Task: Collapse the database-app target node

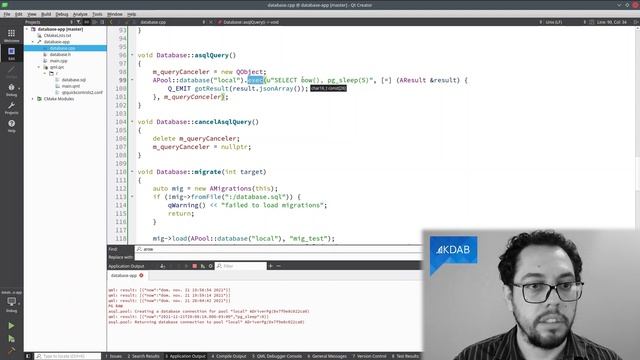Action: tap(33, 42)
